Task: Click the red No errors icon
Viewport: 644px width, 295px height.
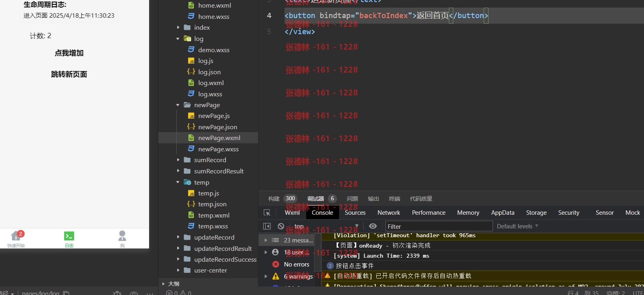Action: (276, 264)
